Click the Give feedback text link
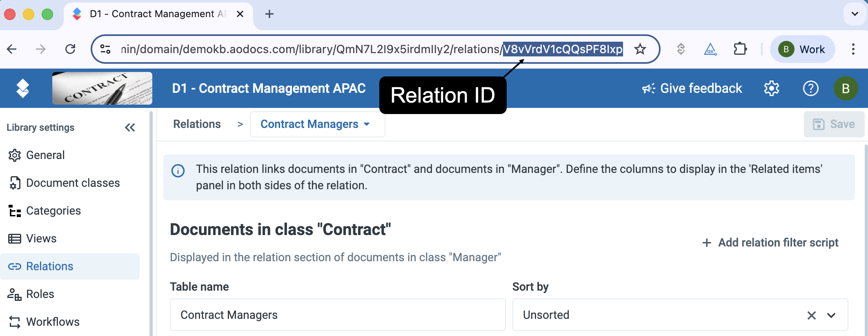Screen dimensions: 868x336 click(x=701, y=88)
